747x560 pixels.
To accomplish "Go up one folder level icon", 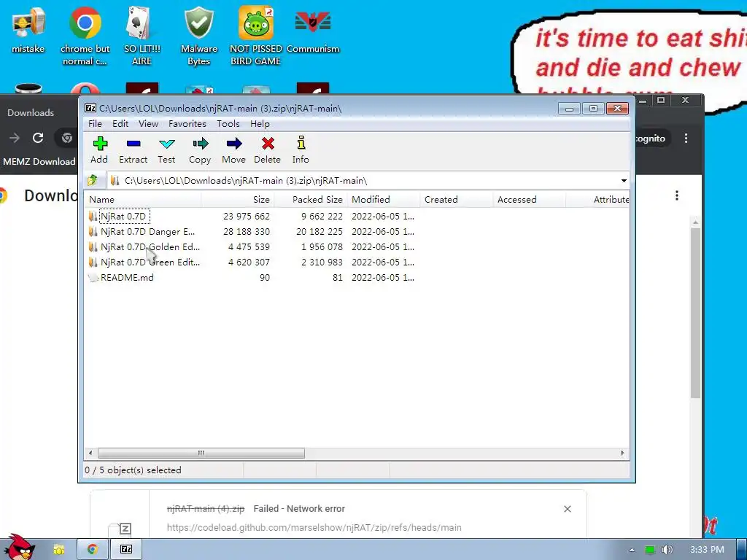I will [93, 181].
